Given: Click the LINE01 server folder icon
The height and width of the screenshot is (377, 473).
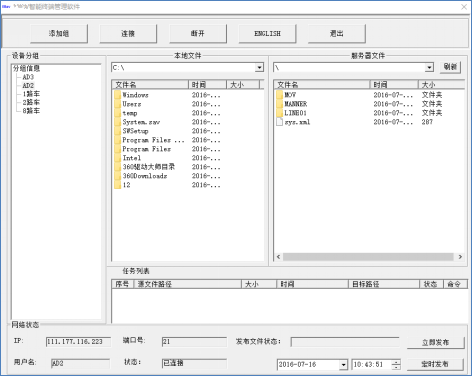Looking at the screenshot, I should click(x=279, y=113).
